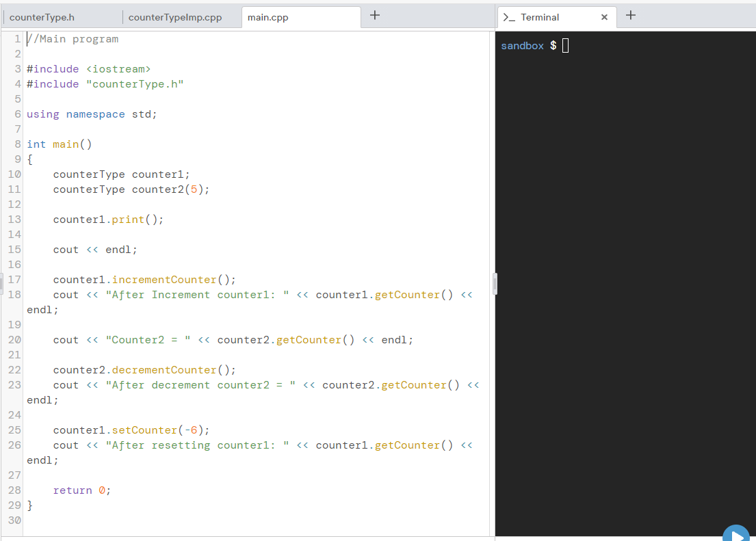The height and width of the screenshot is (541, 756).
Task: Click the panel divider between editor and terminal
Action: click(x=495, y=283)
